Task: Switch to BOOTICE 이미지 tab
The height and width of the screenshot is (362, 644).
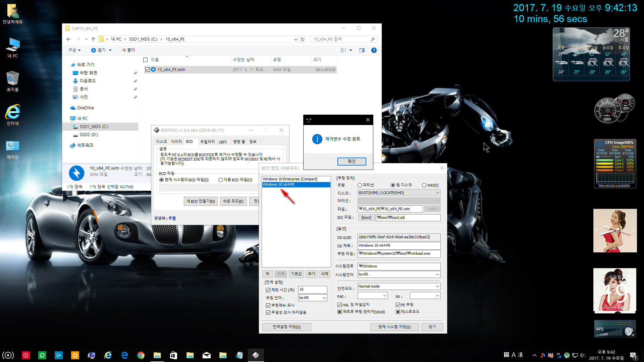Action: (x=176, y=142)
